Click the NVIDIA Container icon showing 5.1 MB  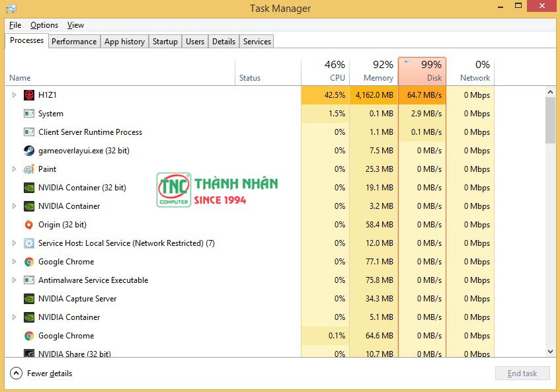(29, 317)
